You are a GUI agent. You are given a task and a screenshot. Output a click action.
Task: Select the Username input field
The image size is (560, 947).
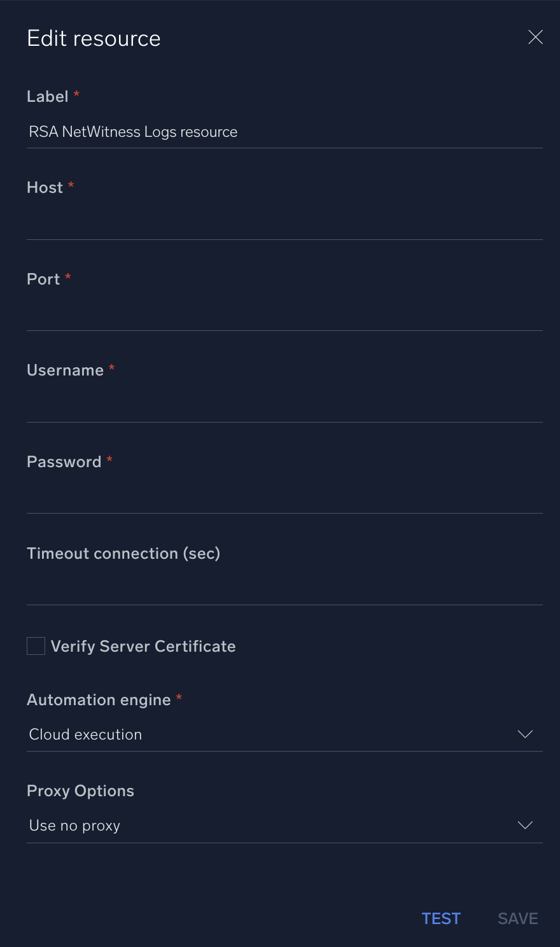point(284,405)
